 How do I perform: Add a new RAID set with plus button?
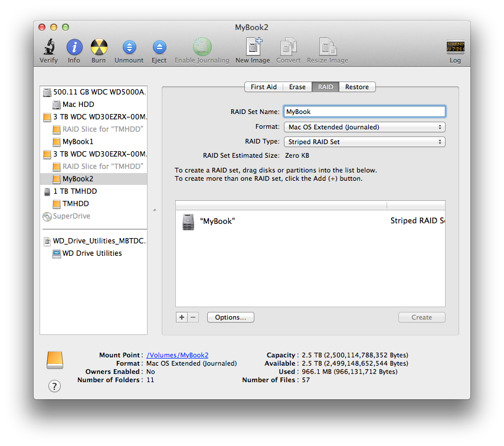click(x=182, y=317)
